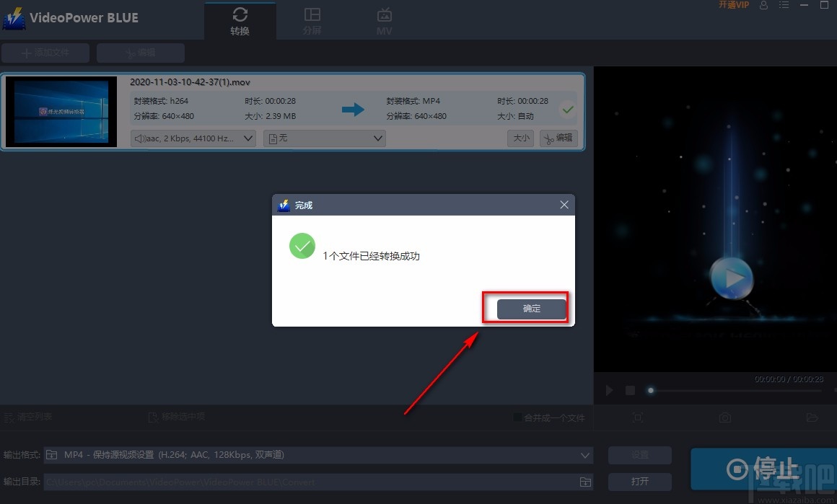Open the hamburger menu icon top right

pos(784,5)
